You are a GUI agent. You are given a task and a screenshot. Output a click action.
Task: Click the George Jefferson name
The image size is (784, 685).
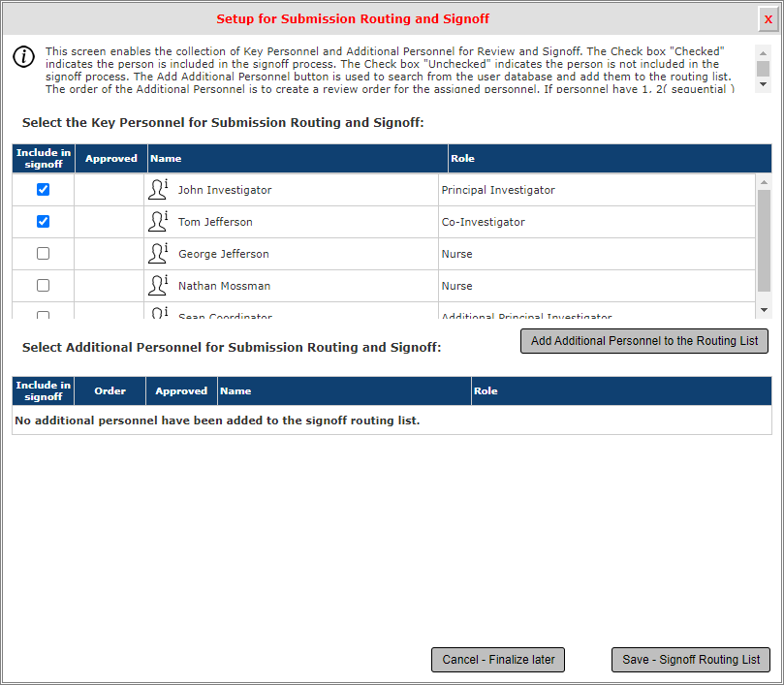pos(224,254)
